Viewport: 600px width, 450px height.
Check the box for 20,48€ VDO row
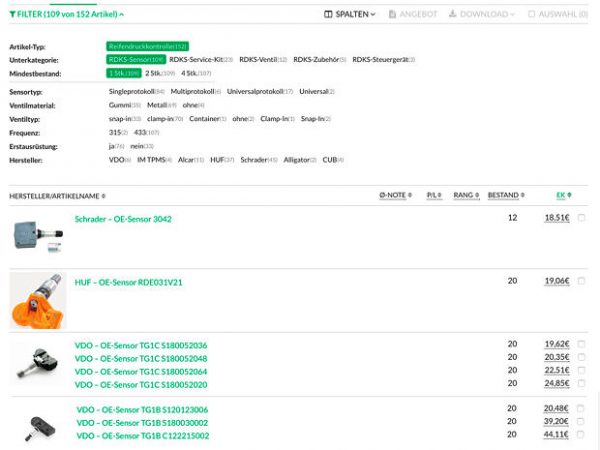coord(580,408)
